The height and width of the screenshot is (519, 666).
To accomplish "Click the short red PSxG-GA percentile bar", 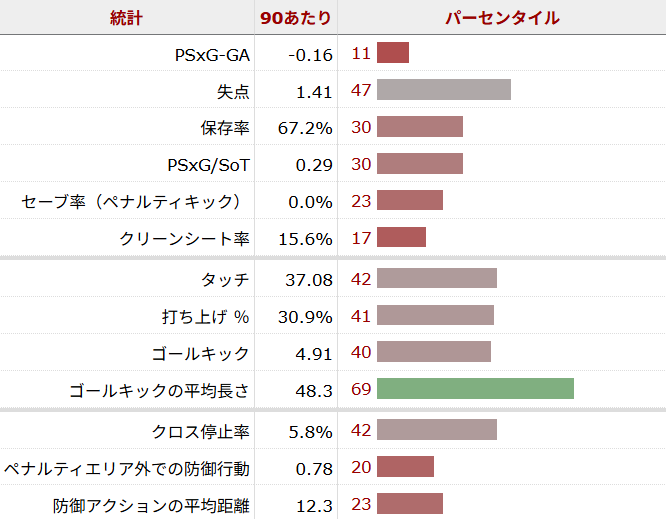I will pyautogui.click(x=393, y=53).
